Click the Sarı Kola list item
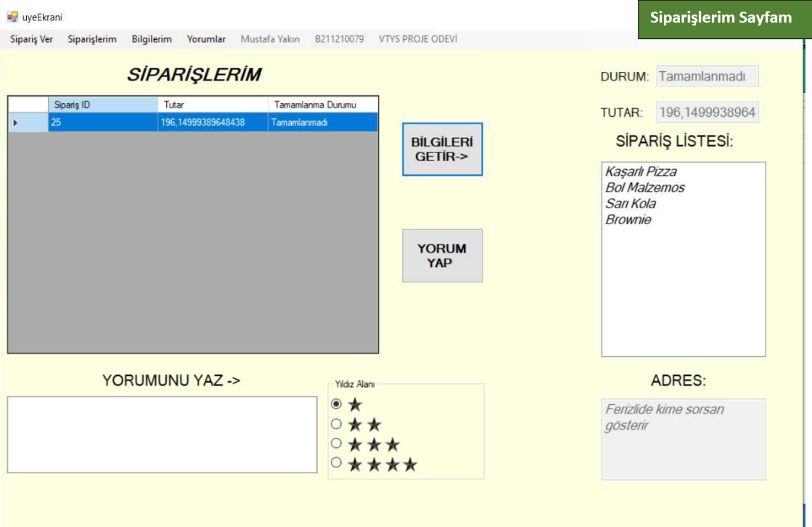The width and height of the screenshot is (812, 527). point(629,204)
